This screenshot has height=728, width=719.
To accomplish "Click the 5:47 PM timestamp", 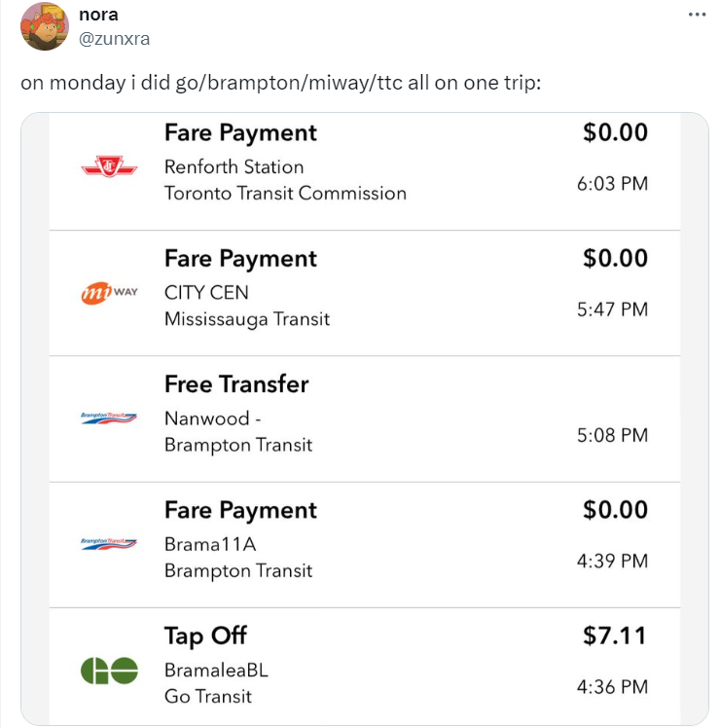I will point(612,309).
